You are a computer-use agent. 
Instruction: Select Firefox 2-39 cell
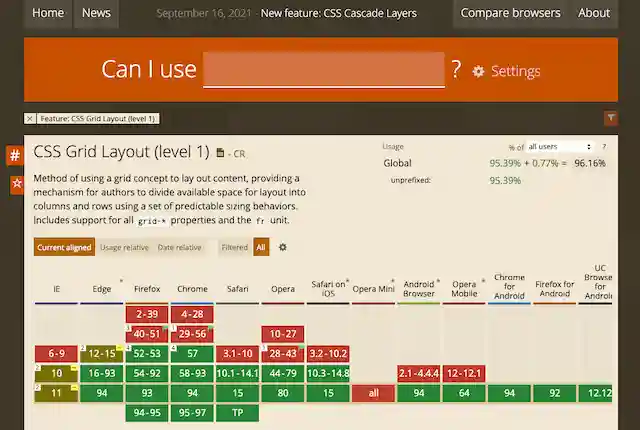tap(147, 315)
